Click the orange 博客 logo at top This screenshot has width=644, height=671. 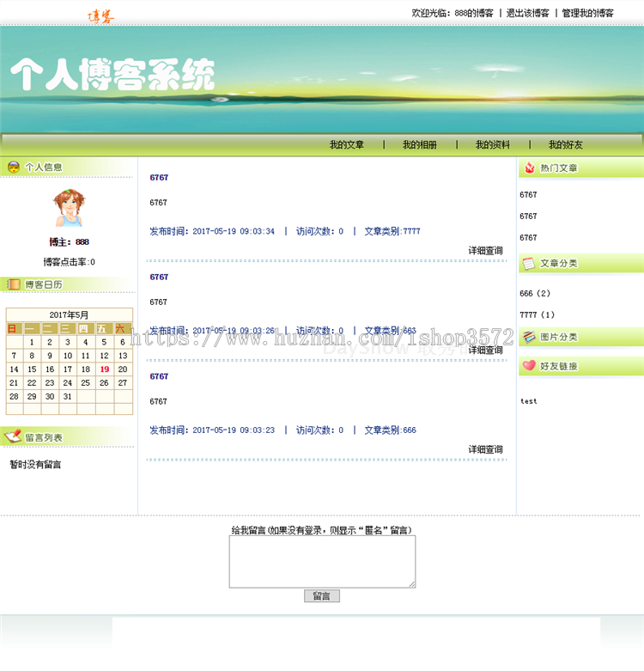click(101, 16)
